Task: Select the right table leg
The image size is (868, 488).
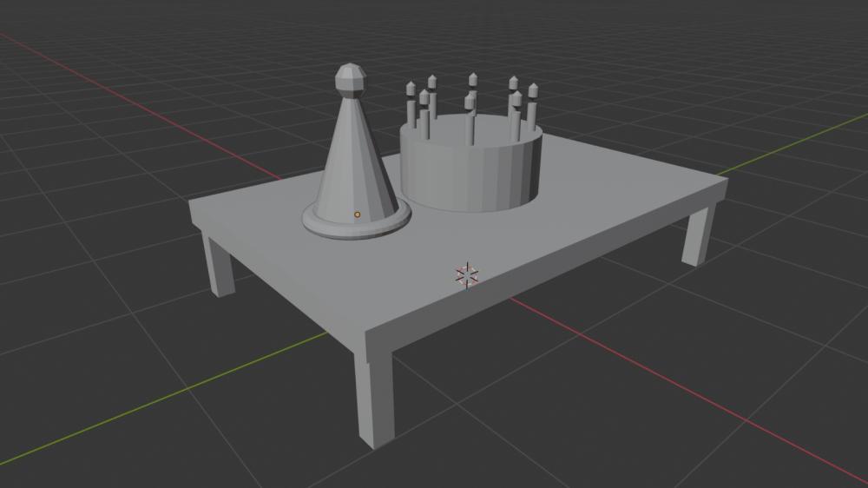Action: tap(699, 235)
